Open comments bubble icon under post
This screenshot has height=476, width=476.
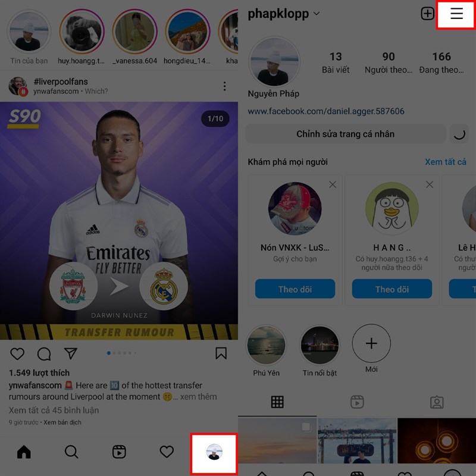[44, 353]
